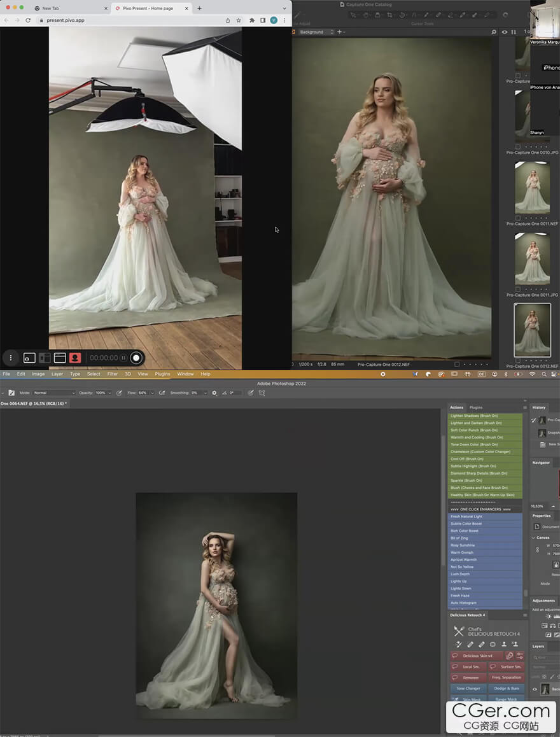The height and width of the screenshot is (737, 560).
Task: Click the Dodge & Burn button
Action: pyautogui.click(x=506, y=688)
